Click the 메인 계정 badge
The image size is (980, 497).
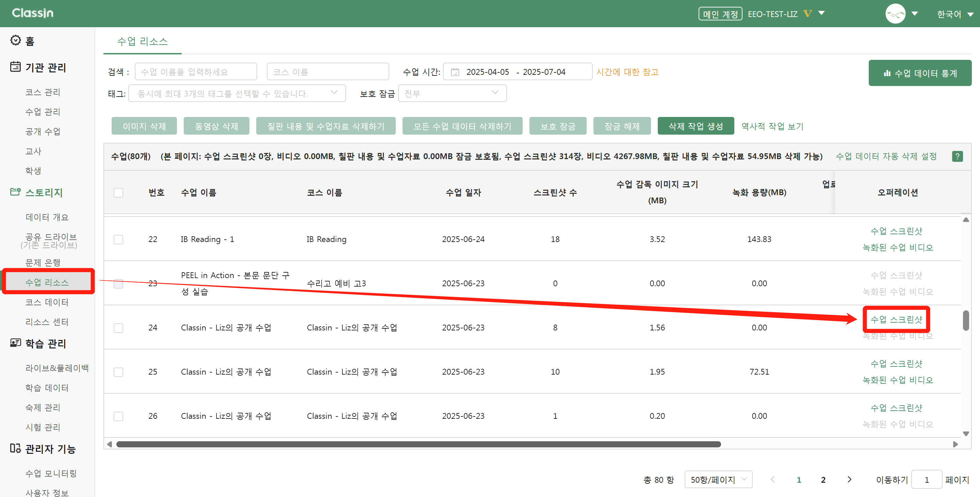[720, 14]
